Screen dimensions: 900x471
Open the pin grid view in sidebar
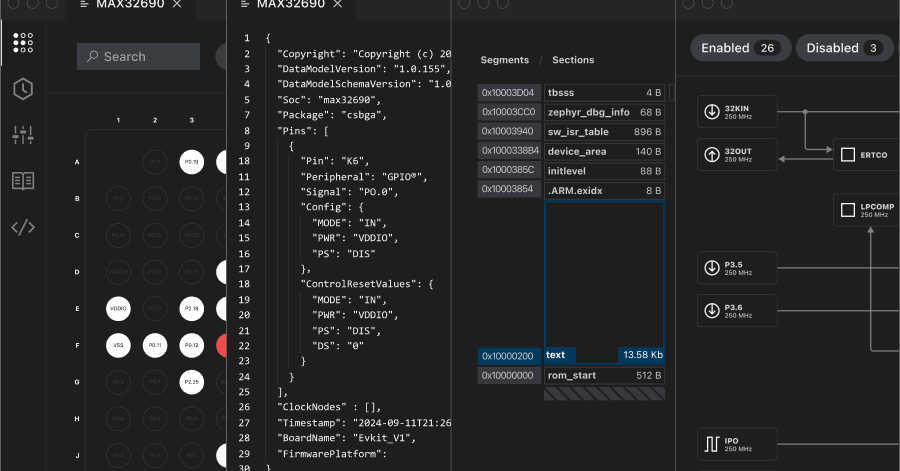[x=23, y=43]
